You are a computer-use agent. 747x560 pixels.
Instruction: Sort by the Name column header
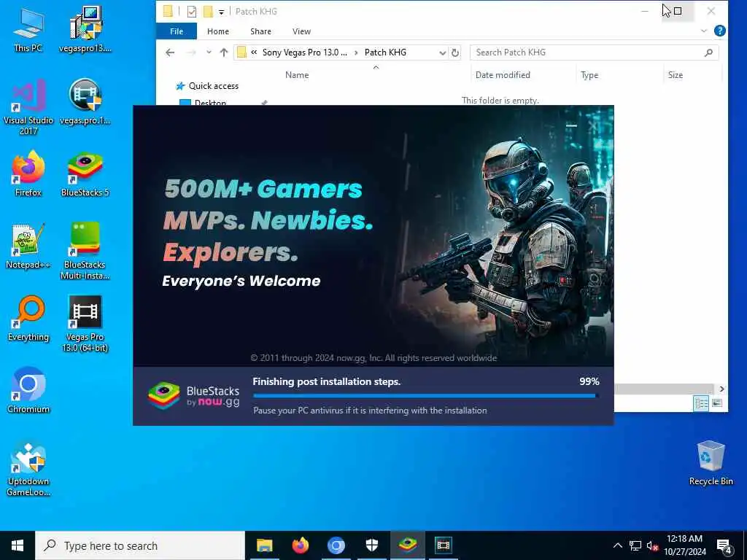297,75
